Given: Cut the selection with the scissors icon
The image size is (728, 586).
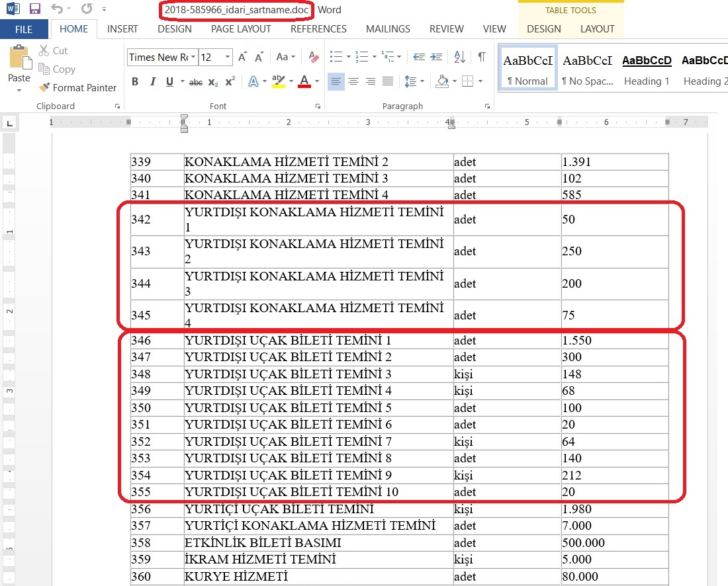Looking at the screenshot, I should pyautogui.click(x=44, y=50).
